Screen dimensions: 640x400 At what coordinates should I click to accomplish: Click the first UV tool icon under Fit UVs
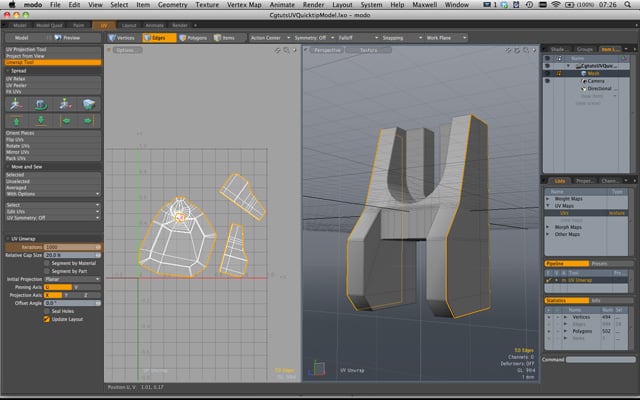pos(17,103)
